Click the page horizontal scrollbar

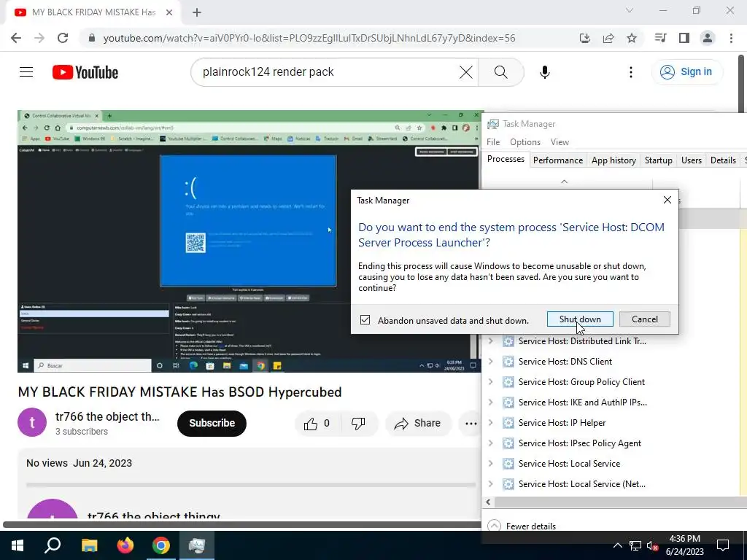[241, 525]
